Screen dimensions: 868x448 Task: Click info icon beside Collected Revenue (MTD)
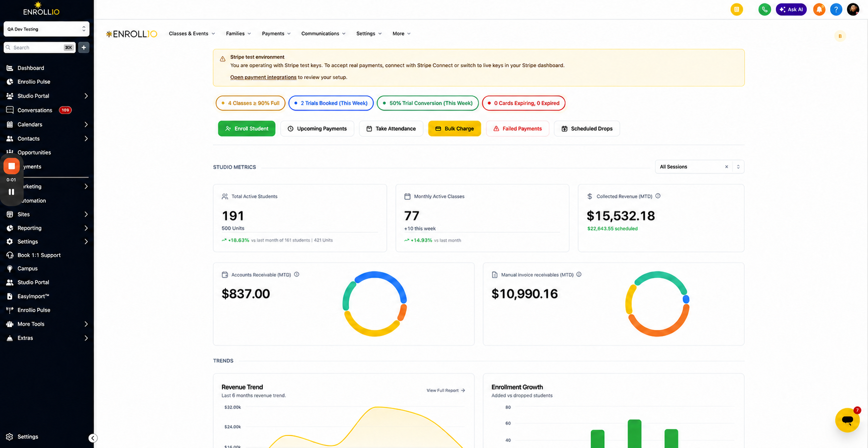click(x=658, y=196)
